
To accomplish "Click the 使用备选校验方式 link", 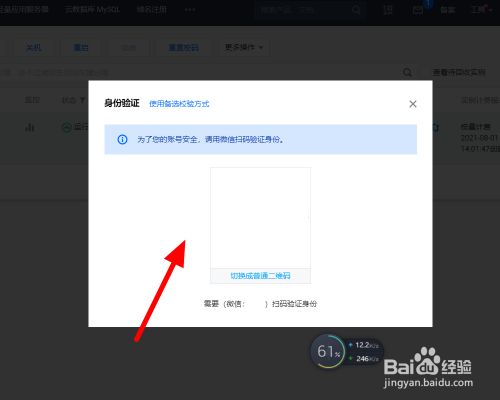I will point(179,104).
